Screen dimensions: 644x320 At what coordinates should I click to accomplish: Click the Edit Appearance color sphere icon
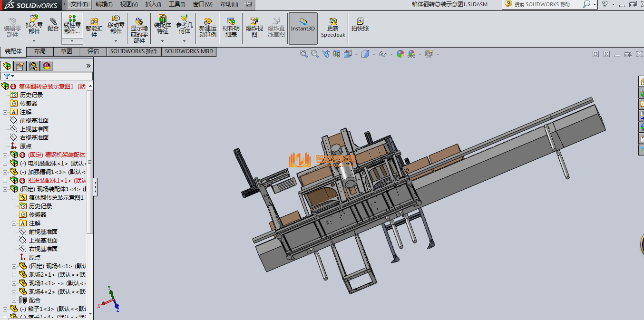pos(400,54)
